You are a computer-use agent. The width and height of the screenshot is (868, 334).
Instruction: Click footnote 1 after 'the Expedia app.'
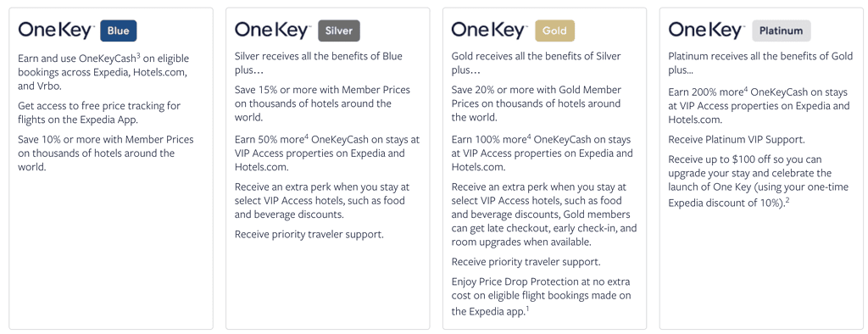tap(527, 309)
